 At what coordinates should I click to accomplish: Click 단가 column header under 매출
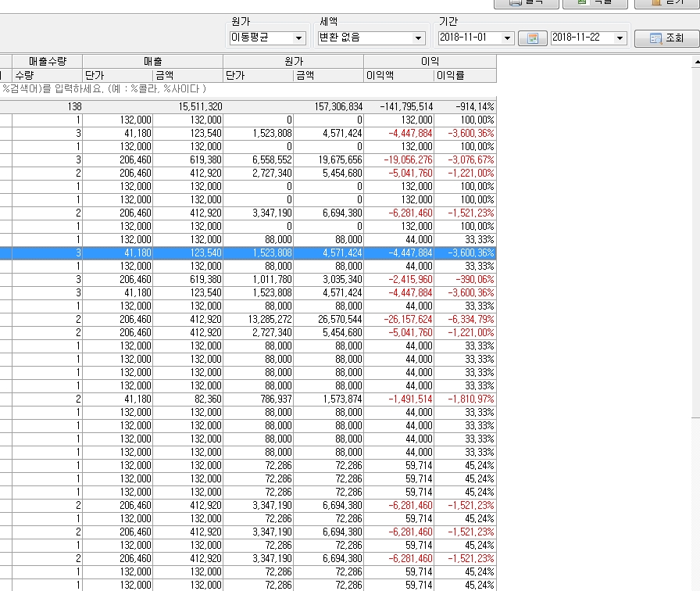pos(117,76)
